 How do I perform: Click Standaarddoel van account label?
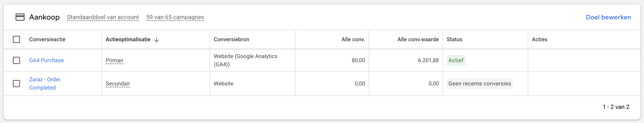pos(103,17)
